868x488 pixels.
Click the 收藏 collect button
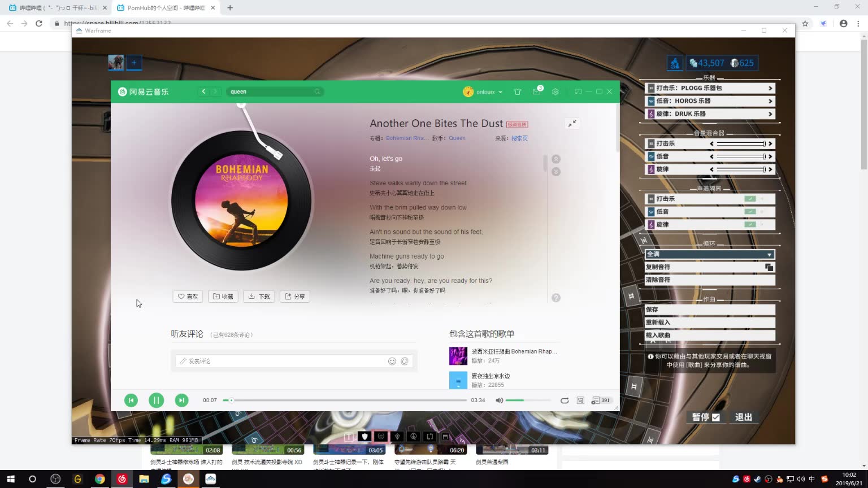(x=223, y=297)
